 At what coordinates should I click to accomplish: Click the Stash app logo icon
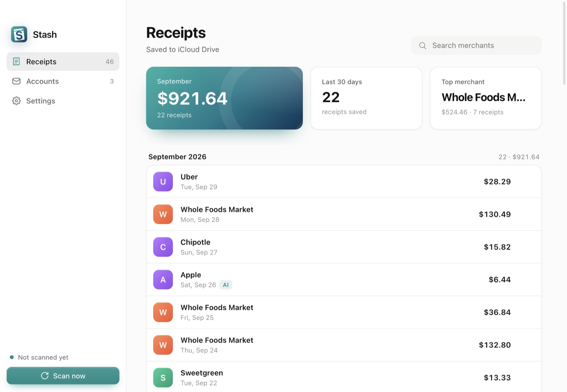tap(19, 34)
